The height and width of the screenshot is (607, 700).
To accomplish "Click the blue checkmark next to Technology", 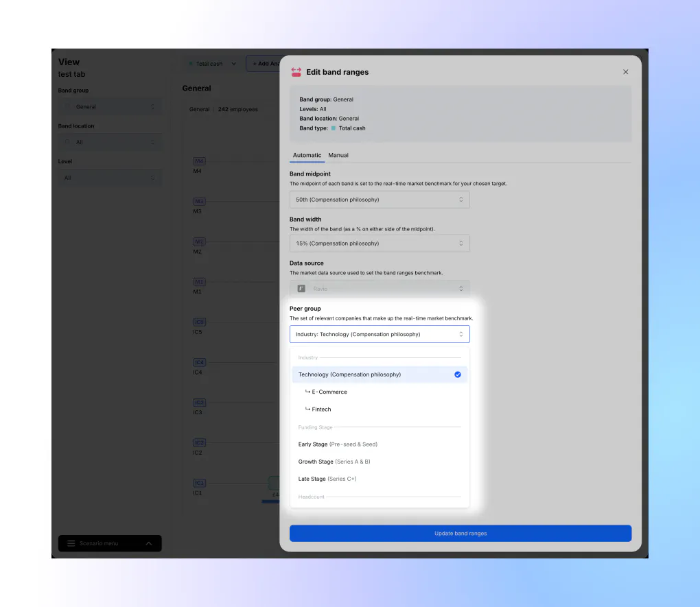I will tap(458, 374).
